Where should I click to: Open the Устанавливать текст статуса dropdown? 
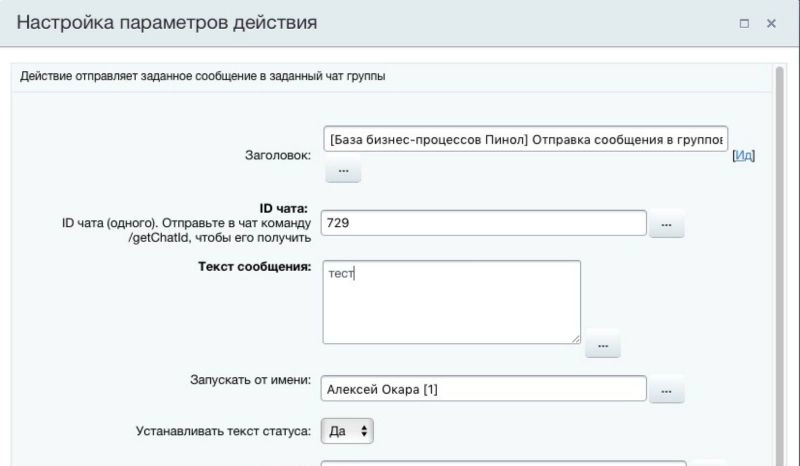tap(348, 431)
